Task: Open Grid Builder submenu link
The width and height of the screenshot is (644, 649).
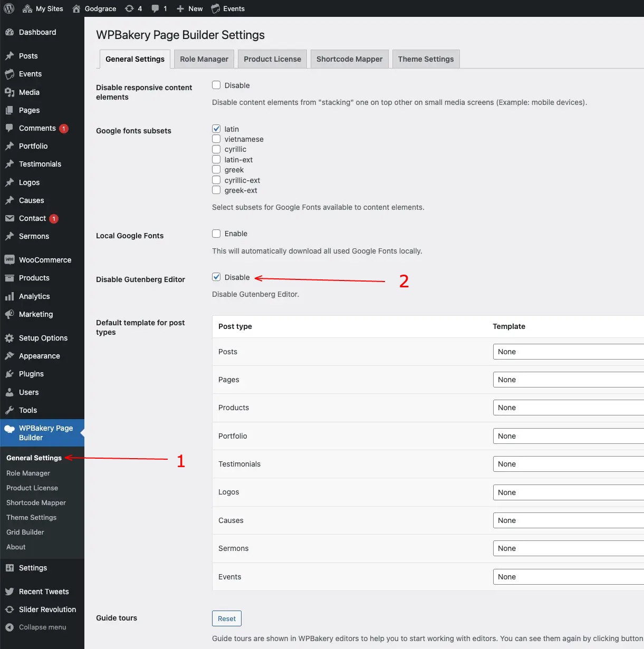Action: pyautogui.click(x=25, y=532)
